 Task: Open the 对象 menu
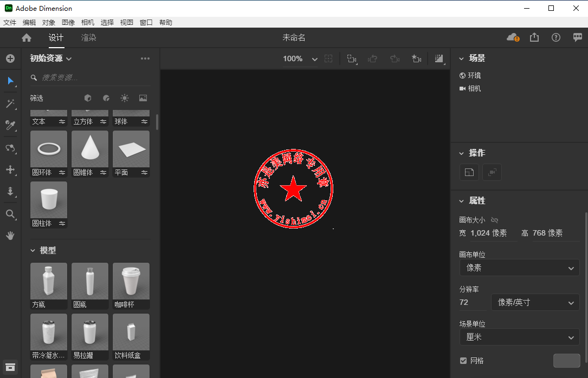coord(49,23)
